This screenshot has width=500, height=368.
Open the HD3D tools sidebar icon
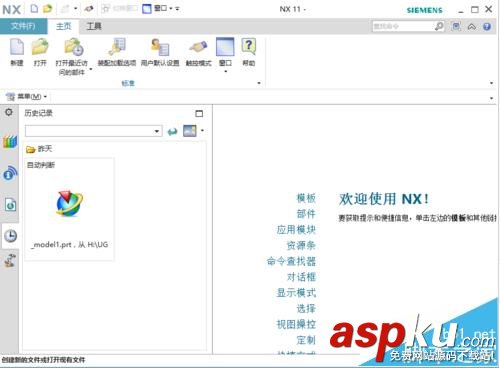(10, 173)
